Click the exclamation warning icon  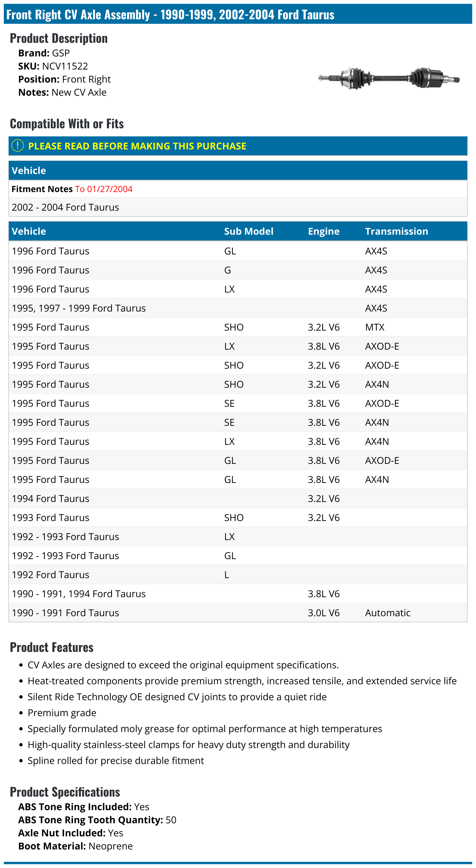18,146
